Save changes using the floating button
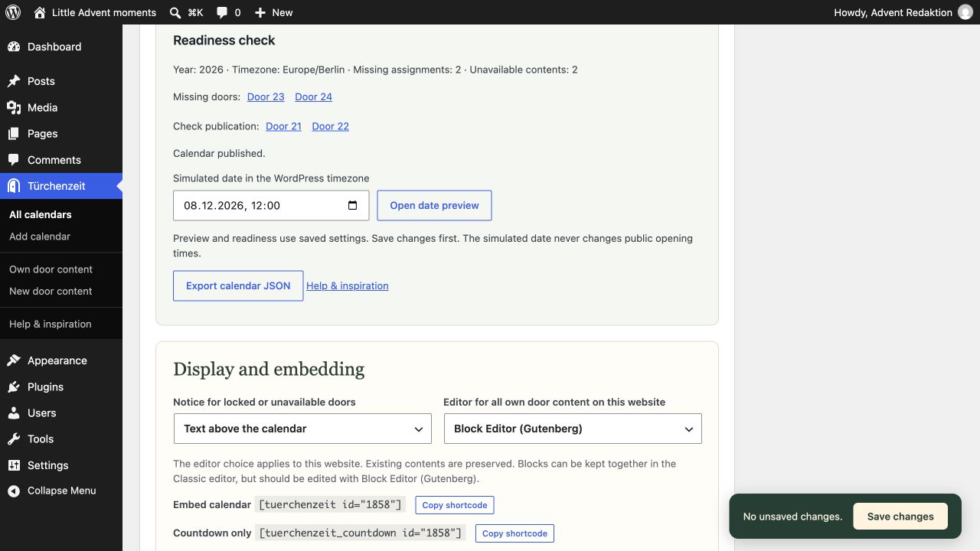The image size is (980, 551). click(900, 517)
